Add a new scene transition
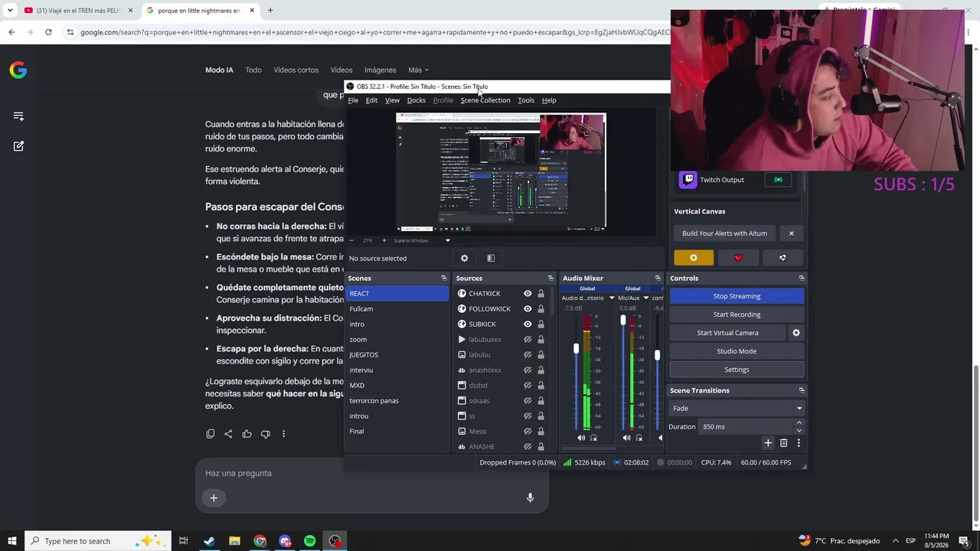 pos(768,443)
